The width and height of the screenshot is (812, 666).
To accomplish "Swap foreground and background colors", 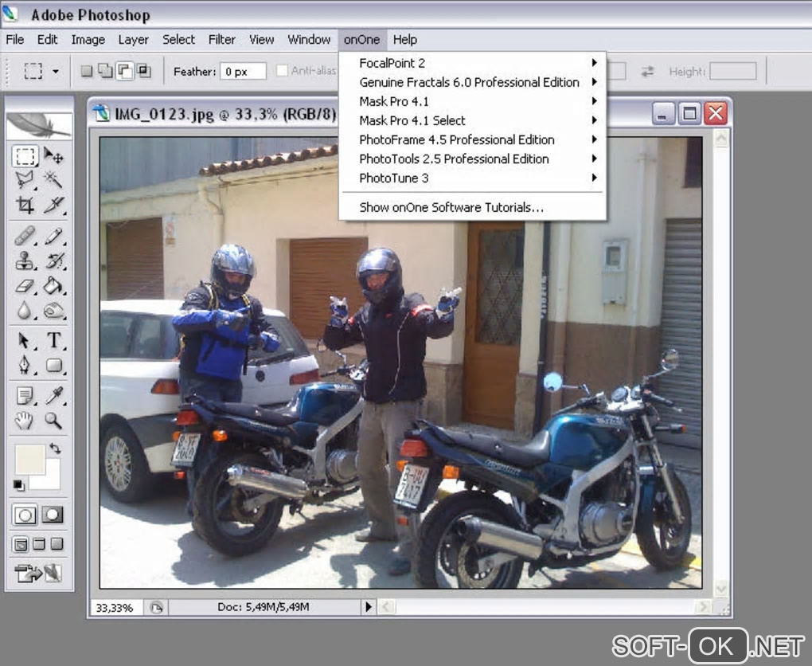I will coord(55,448).
